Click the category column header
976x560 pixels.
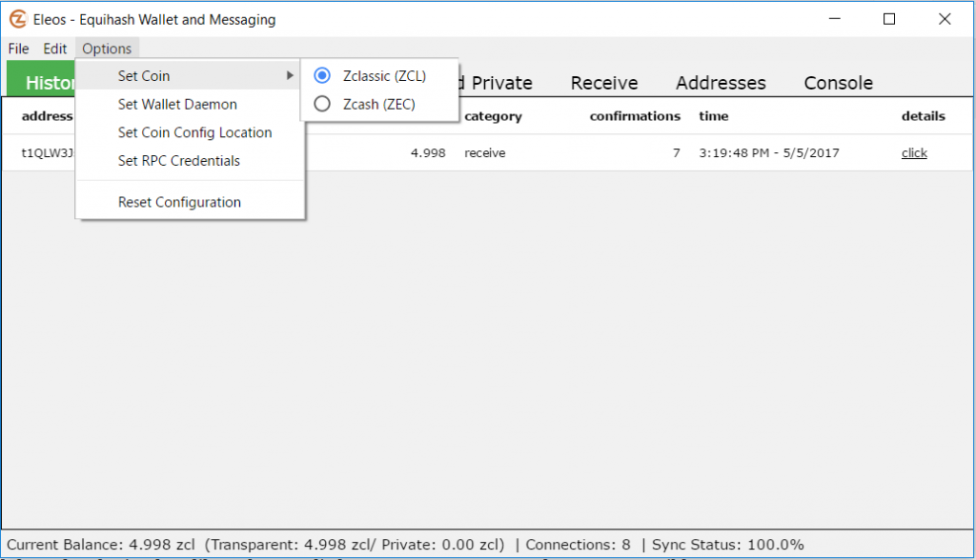click(493, 116)
